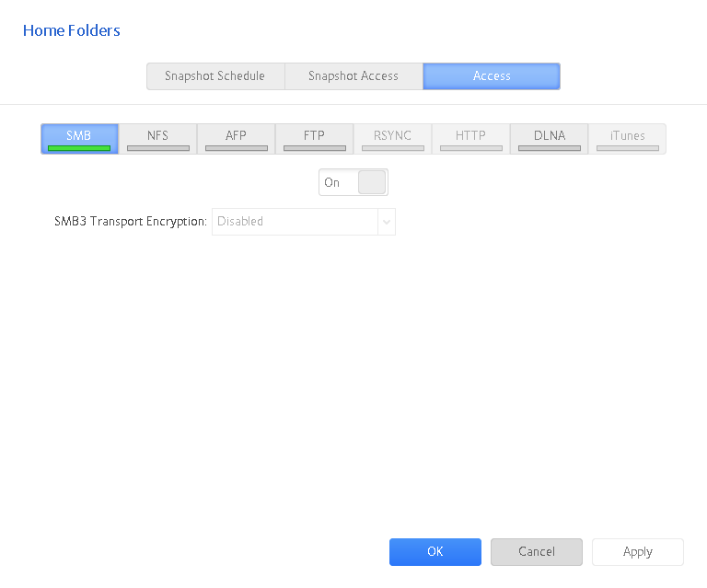Click the AFP protocol button

236,138
